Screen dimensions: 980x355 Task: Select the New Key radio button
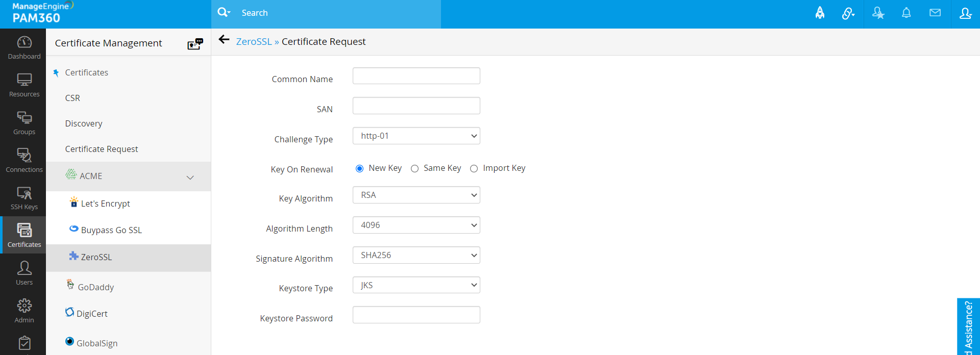(x=360, y=169)
